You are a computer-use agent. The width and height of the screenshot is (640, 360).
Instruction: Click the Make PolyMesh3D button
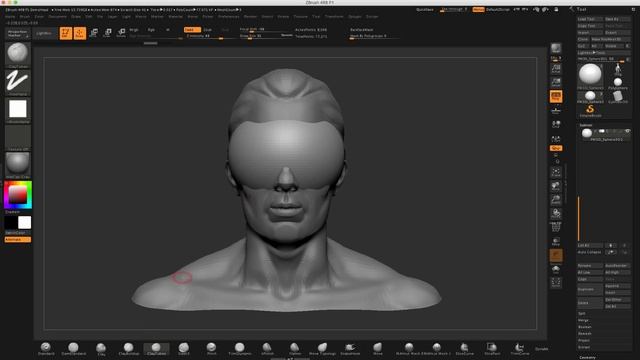pos(611,39)
